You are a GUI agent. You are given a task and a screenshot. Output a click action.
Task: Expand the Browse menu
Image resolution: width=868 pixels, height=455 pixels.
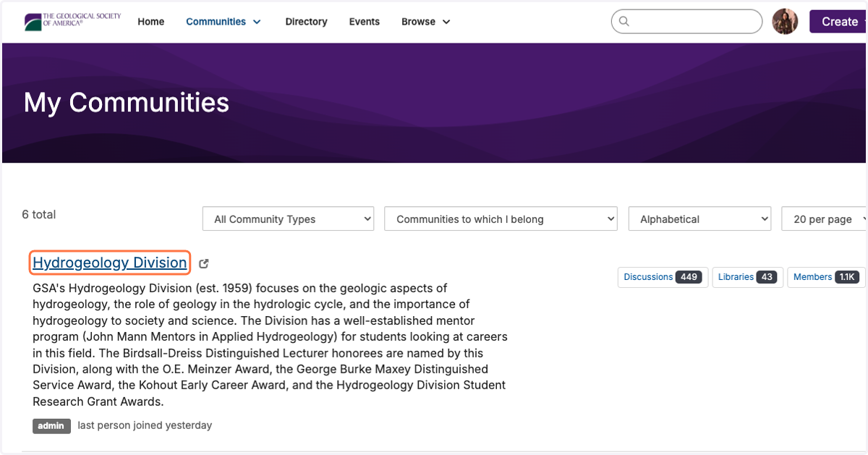coord(426,22)
